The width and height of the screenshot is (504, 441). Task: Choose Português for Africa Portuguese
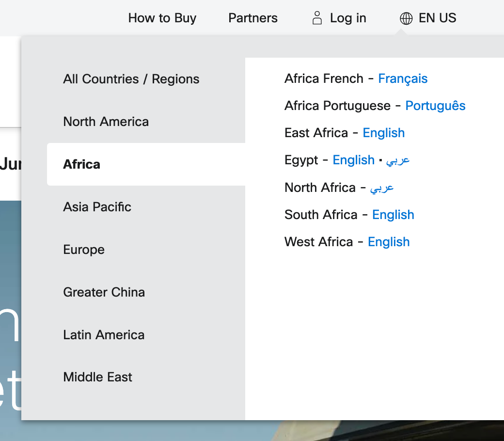435,106
